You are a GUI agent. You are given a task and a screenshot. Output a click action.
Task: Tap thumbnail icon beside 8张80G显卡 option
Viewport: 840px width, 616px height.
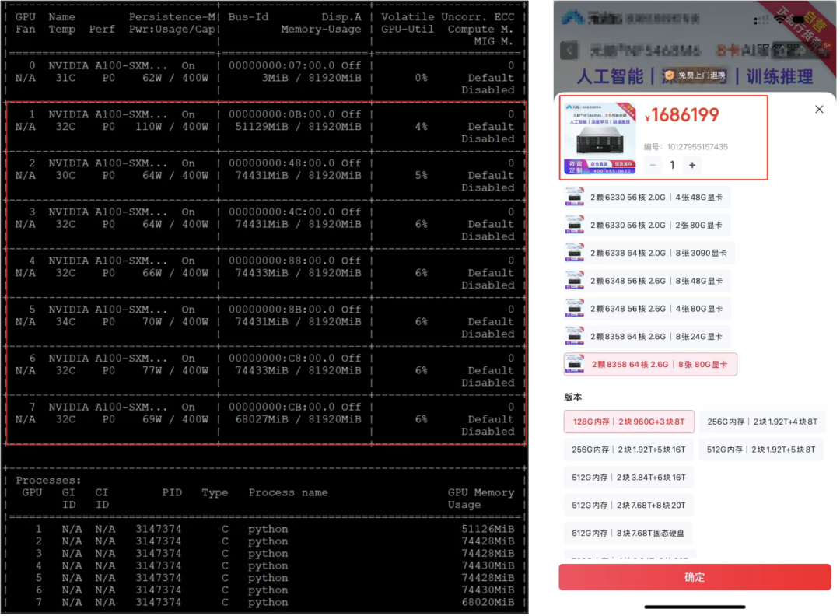click(x=574, y=364)
